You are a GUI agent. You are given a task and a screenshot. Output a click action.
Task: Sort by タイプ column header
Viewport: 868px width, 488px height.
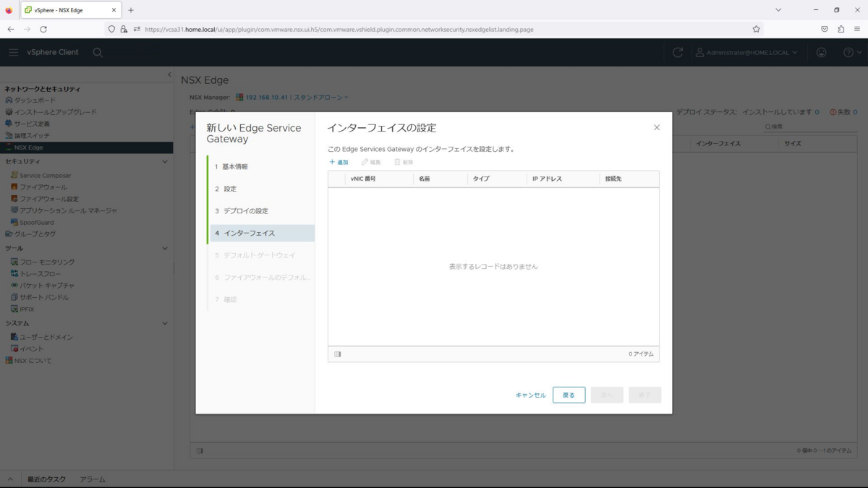(x=481, y=179)
